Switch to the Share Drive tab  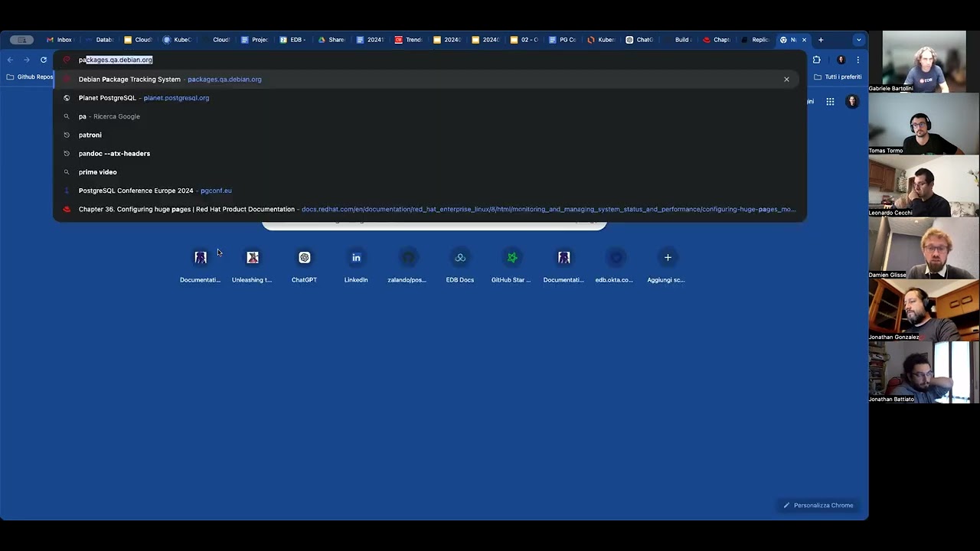click(332, 40)
